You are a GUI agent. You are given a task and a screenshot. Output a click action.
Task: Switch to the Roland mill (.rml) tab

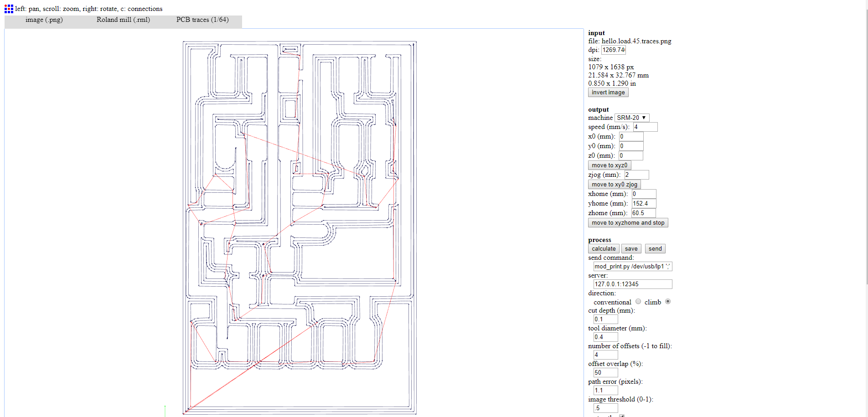click(123, 20)
